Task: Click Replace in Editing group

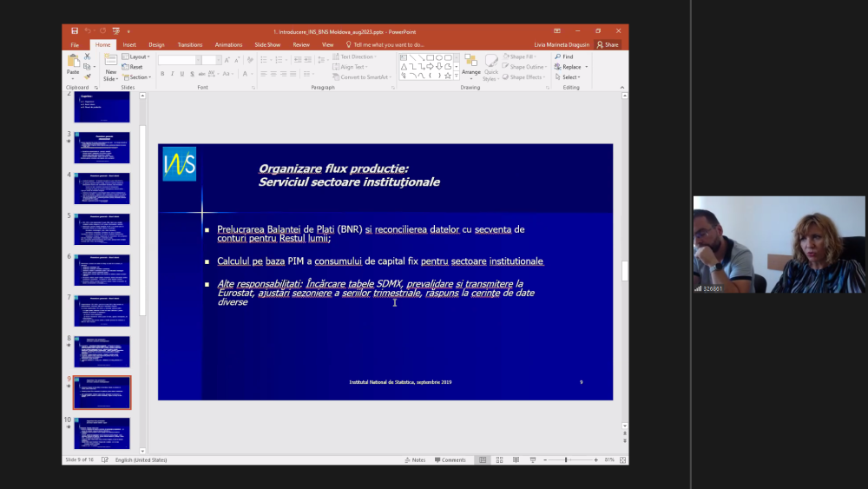Action: point(568,67)
